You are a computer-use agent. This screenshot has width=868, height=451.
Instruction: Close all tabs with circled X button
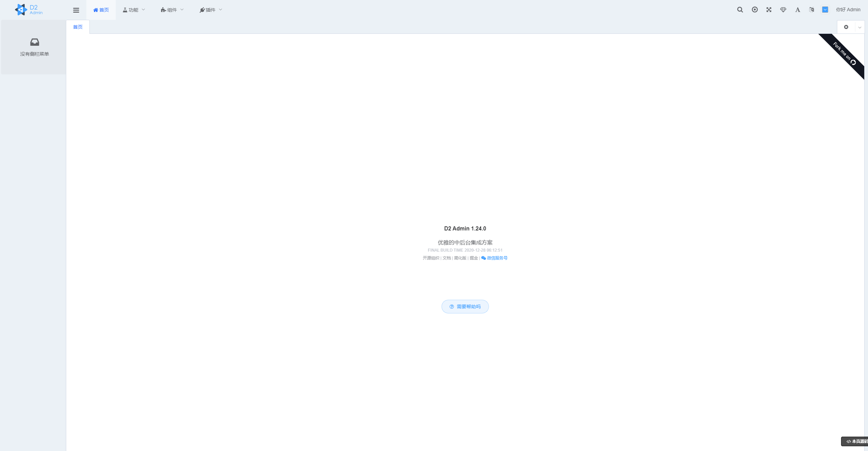click(846, 27)
